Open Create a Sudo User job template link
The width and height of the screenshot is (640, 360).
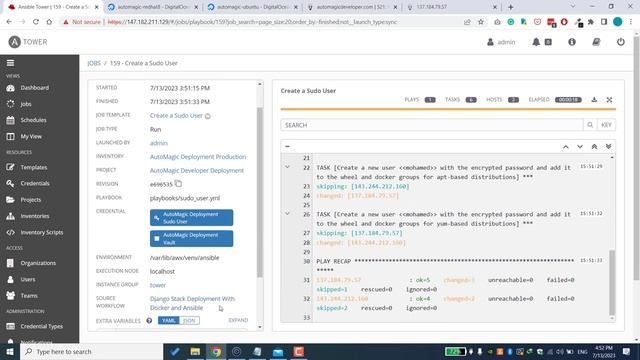click(176, 116)
